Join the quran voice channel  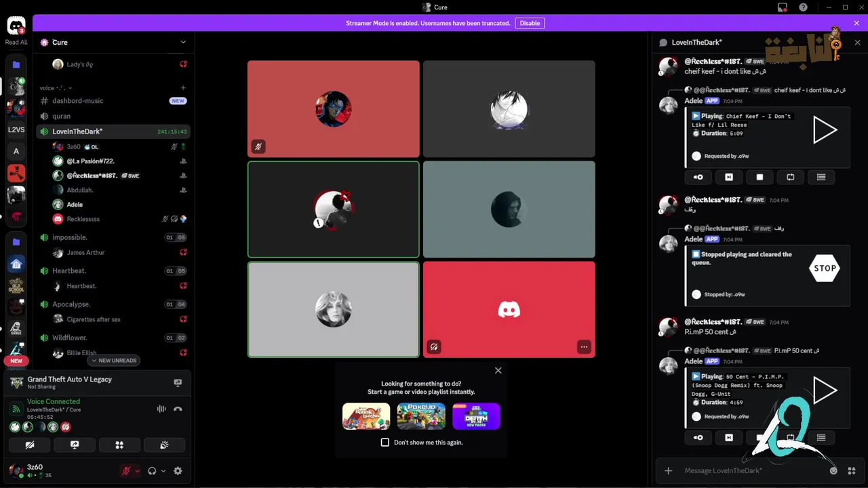pyautogui.click(x=113, y=116)
